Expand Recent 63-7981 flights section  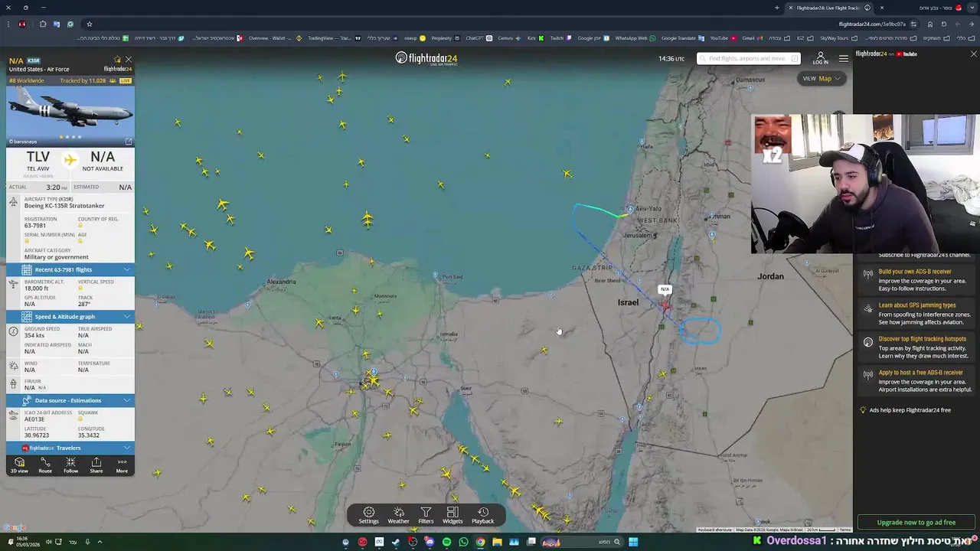(x=70, y=269)
